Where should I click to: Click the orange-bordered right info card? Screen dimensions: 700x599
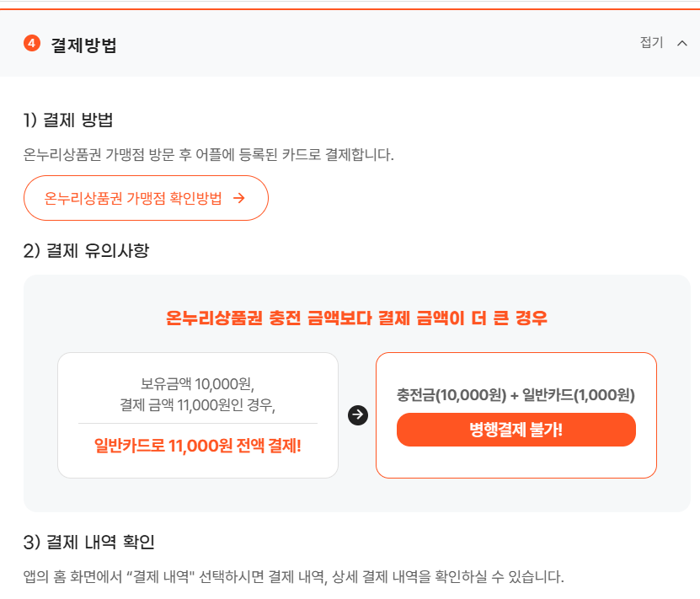coord(516,414)
